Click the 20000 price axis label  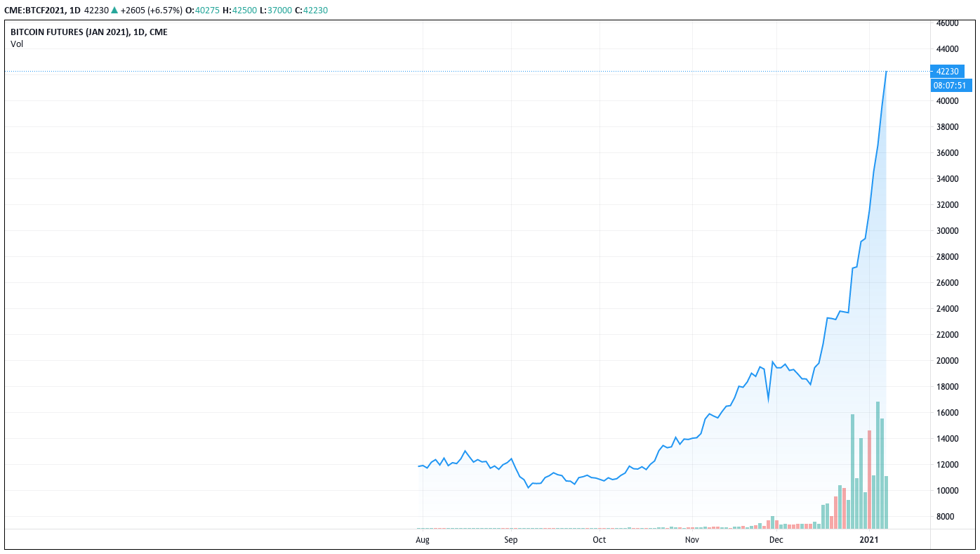(948, 361)
